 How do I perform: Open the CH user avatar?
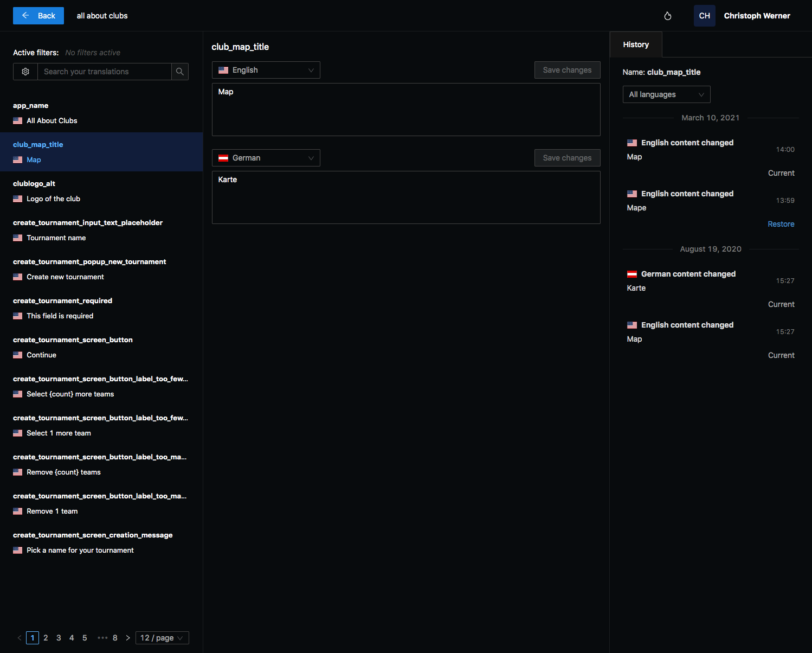(705, 16)
